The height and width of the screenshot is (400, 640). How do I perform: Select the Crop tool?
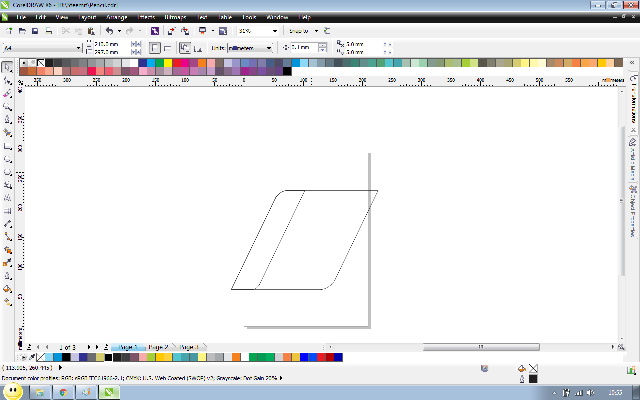(x=7, y=93)
